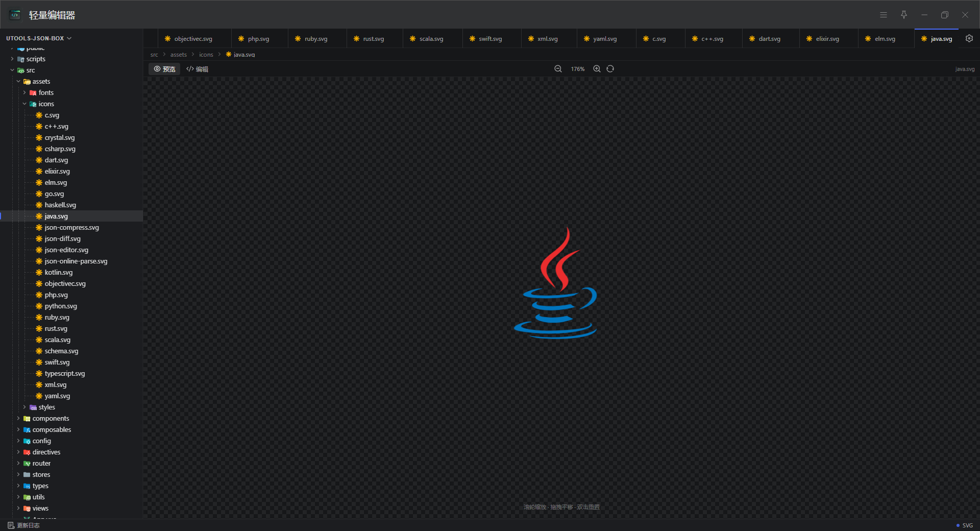This screenshot has height=531, width=980.
Task: Collapse the icons folder chevron
Action: click(x=24, y=104)
